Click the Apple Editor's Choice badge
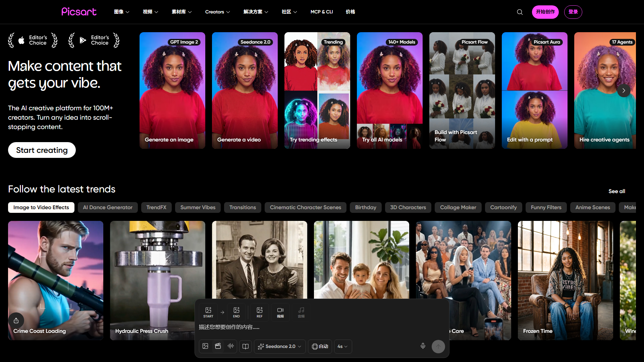This screenshot has height=362, width=644. pos(33,40)
